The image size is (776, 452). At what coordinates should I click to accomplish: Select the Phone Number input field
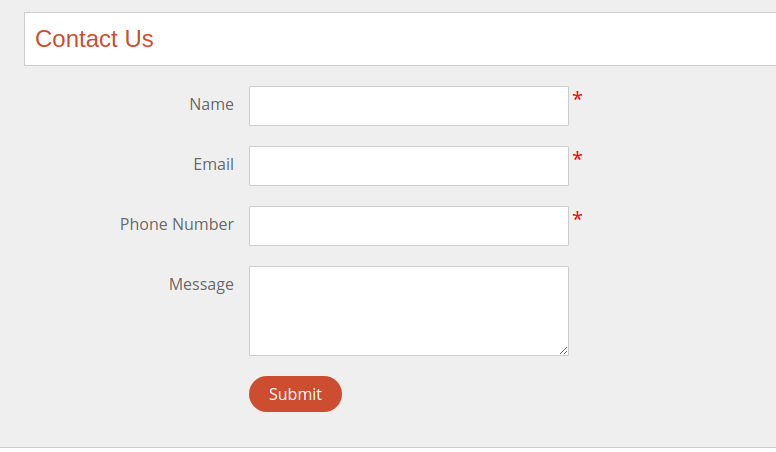coord(408,226)
